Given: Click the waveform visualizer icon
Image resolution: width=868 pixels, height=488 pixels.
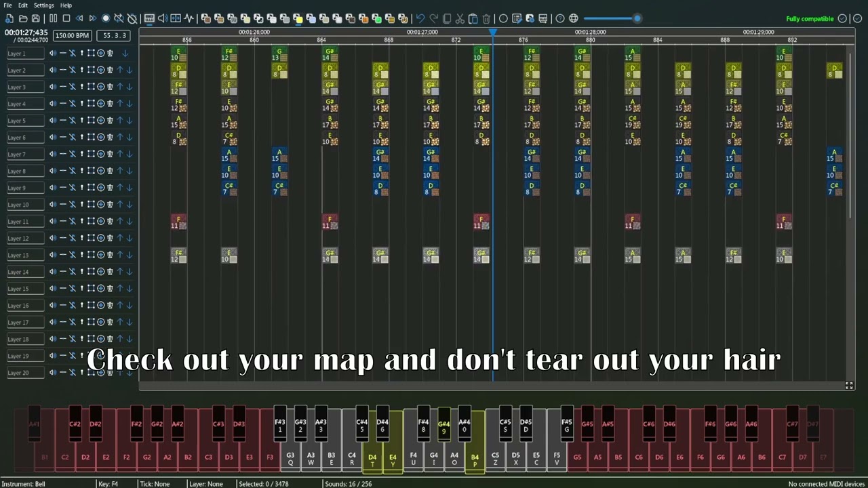Looking at the screenshot, I should tap(189, 18).
